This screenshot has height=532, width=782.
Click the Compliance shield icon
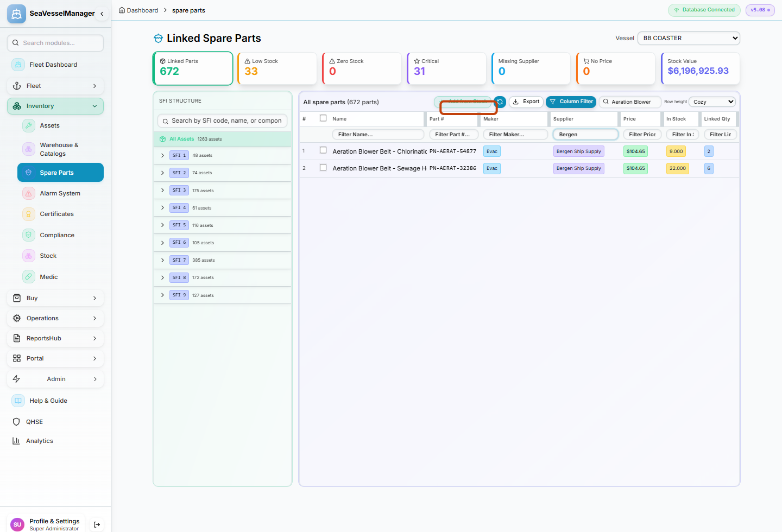(29, 235)
